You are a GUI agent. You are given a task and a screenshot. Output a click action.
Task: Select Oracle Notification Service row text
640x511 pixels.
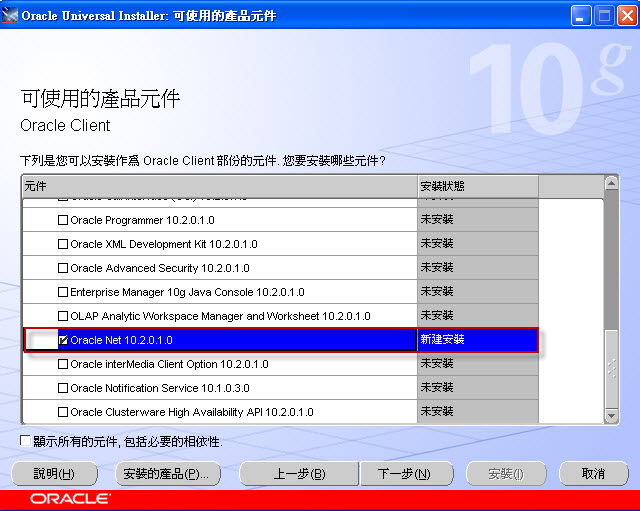(160, 389)
